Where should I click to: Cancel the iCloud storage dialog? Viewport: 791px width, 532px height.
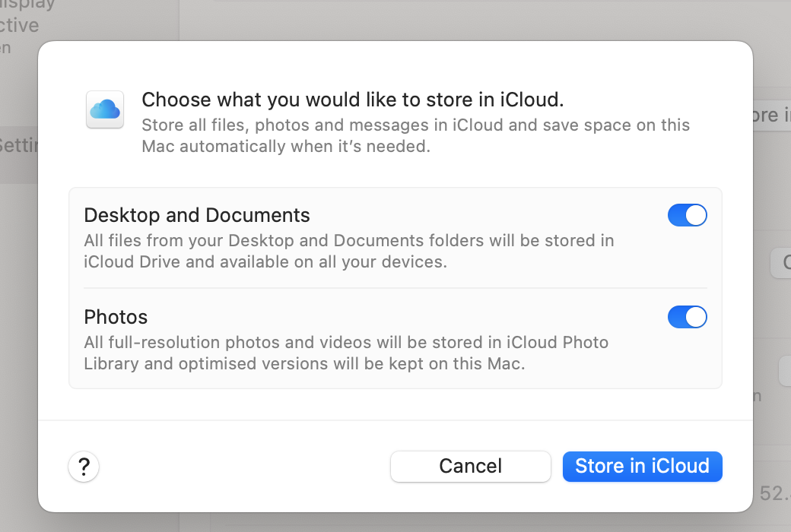pos(470,467)
